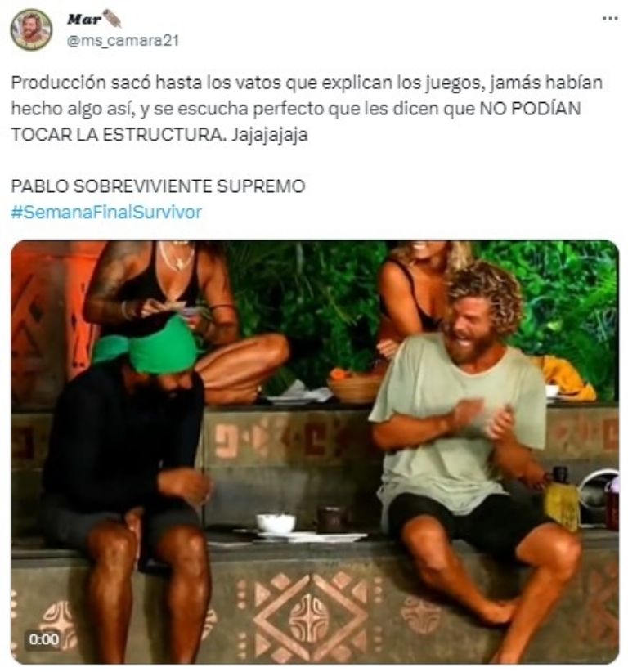Image resolution: width=628 pixels, height=672 pixels.
Task: Select the PABLO SOBREVIVIENTE SUPREMO text line
Action: click(x=158, y=186)
